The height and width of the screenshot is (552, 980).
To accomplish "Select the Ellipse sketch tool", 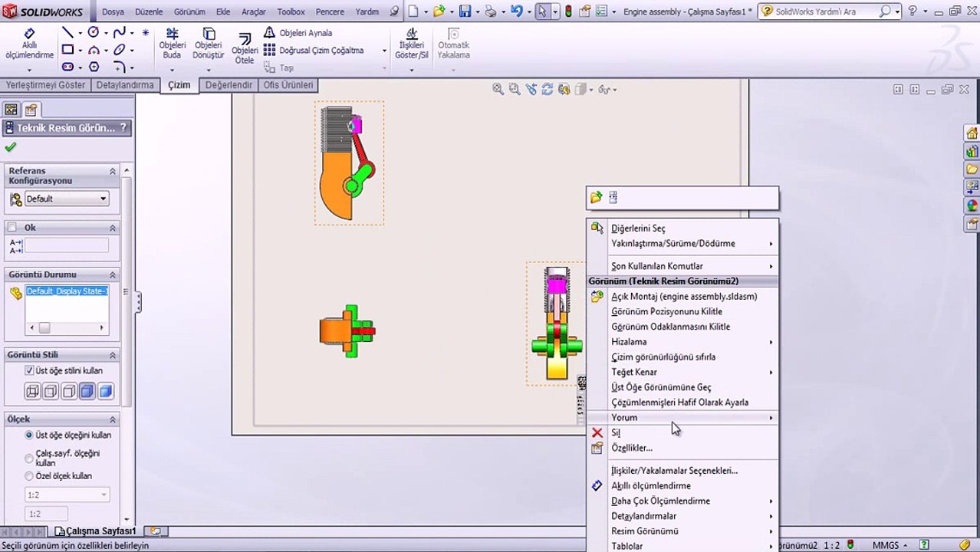I will (x=120, y=50).
